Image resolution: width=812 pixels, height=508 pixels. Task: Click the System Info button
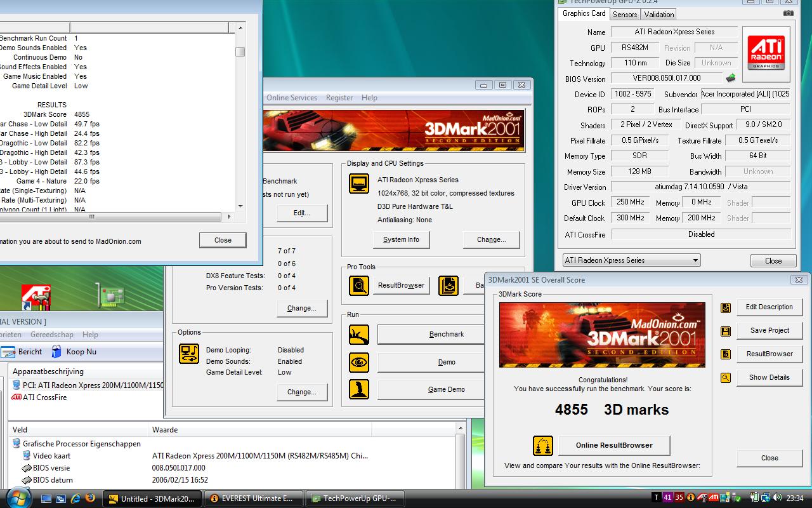[401, 240]
